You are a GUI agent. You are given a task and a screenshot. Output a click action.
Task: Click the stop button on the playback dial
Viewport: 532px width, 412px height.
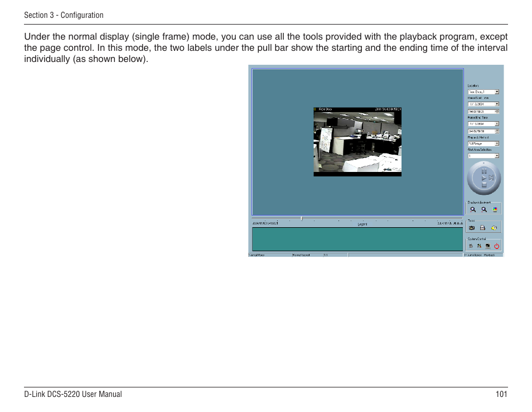[484, 185]
